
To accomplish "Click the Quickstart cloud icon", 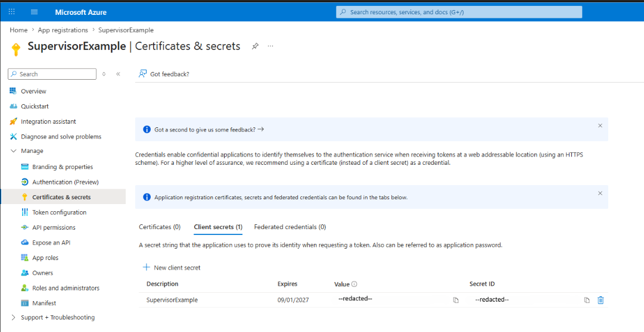I will coord(13,107).
